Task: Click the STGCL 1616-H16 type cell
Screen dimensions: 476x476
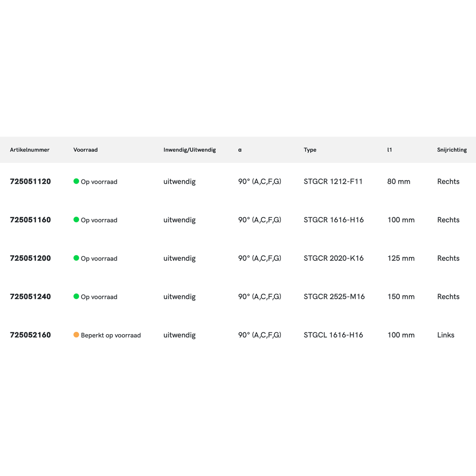Action: [333, 335]
